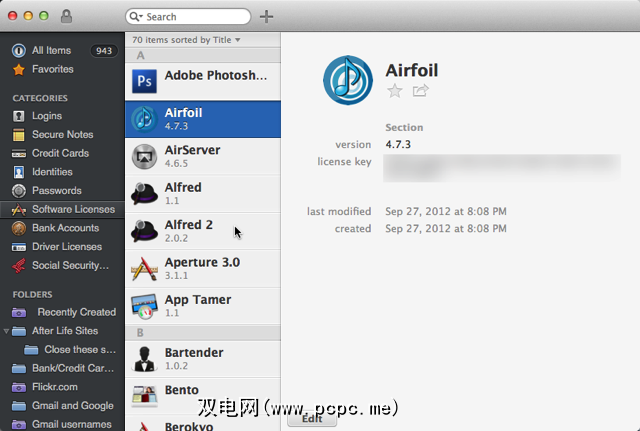
Task: Select the AirServer 4.6.5 entry
Action: click(203, 156)
